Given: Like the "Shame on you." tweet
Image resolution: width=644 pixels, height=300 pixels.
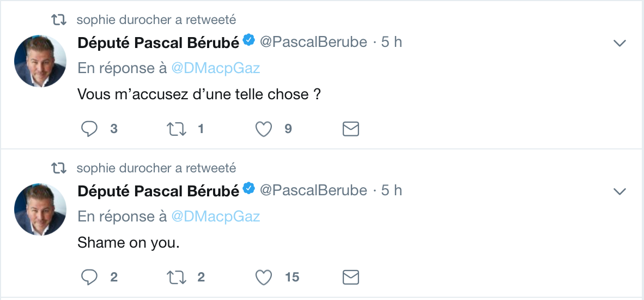Looking at the screenshot, I should click(x=264, y=278).
